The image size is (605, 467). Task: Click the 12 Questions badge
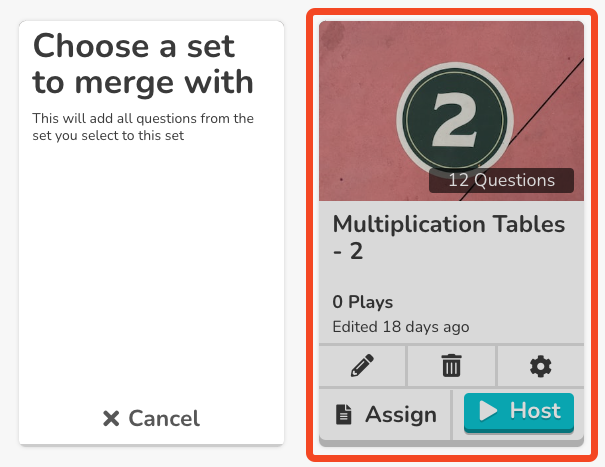[x=501, y=181]
